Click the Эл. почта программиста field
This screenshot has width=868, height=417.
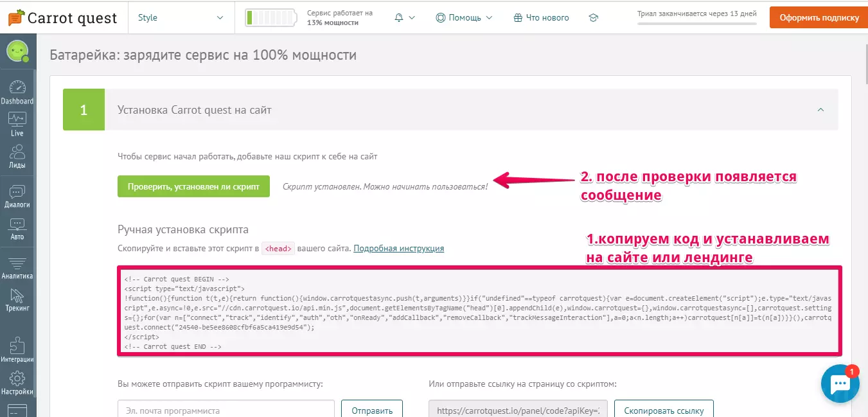tap(226, 411)
